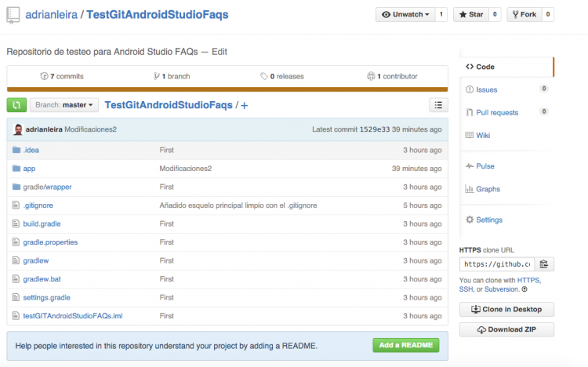Screen dimensions: 588x367
Task: Switch clone protocol to Subversion link
Action: pos(502,289)
